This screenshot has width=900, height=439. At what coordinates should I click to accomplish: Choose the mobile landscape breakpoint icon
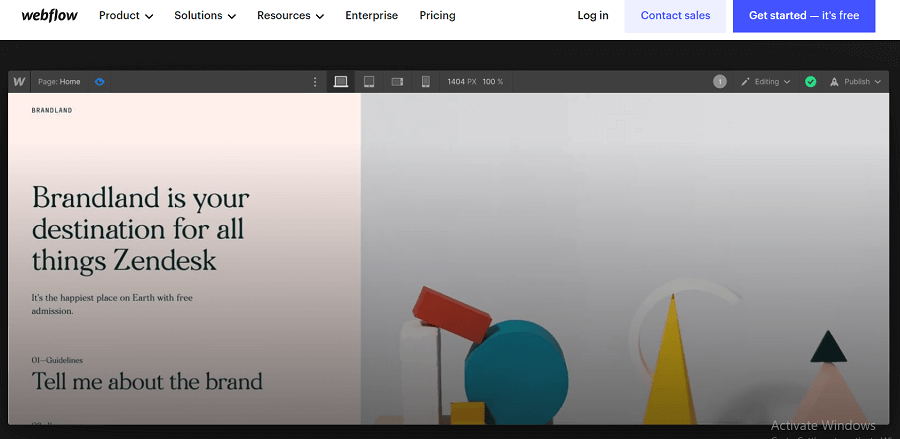397,81
